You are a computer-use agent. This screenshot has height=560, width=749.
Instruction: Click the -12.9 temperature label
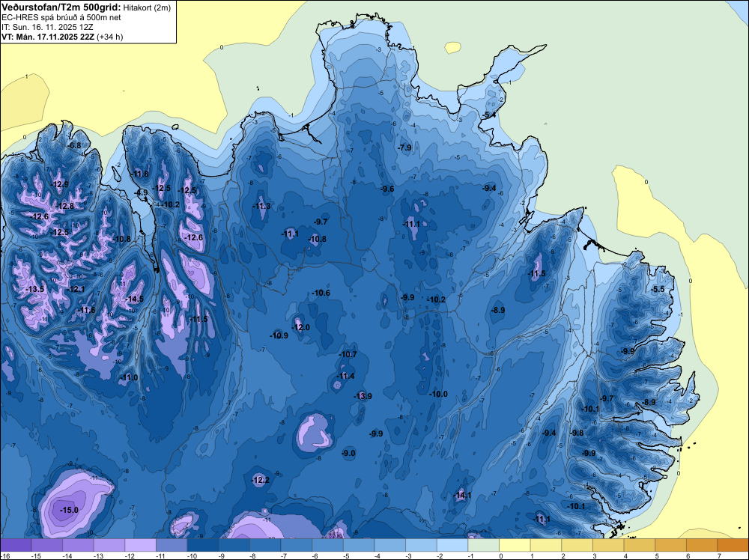click(x=59, y=184)
